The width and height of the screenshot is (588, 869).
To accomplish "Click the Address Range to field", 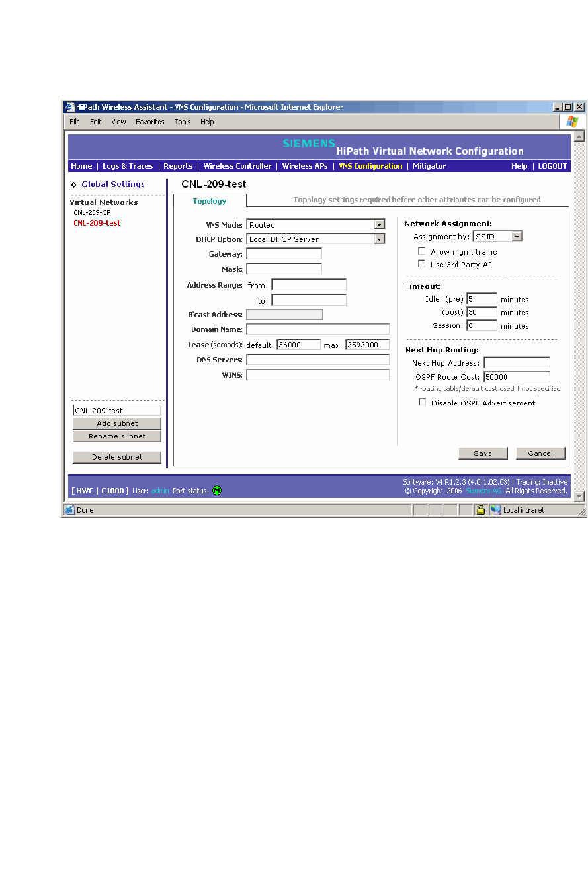I will [x=309, y=300].
